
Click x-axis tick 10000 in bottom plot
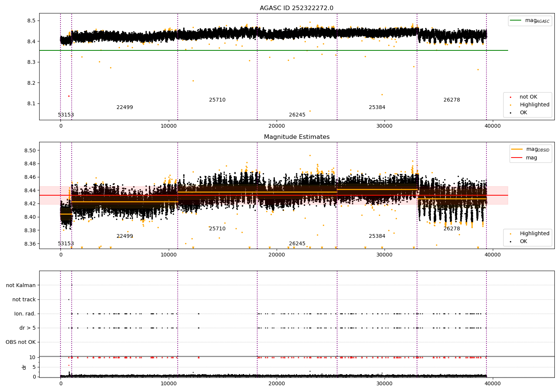[x=169, y=384]
